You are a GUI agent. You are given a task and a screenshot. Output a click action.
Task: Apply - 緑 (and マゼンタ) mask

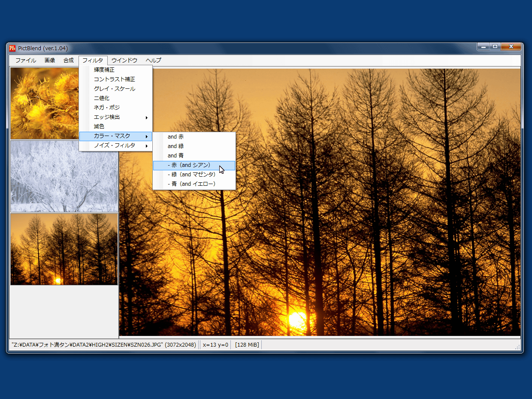point(191,175)
